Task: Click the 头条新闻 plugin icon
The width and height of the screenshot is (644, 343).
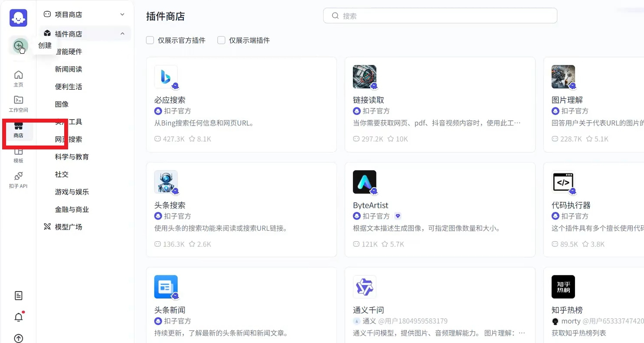Action: pos(166,287)
